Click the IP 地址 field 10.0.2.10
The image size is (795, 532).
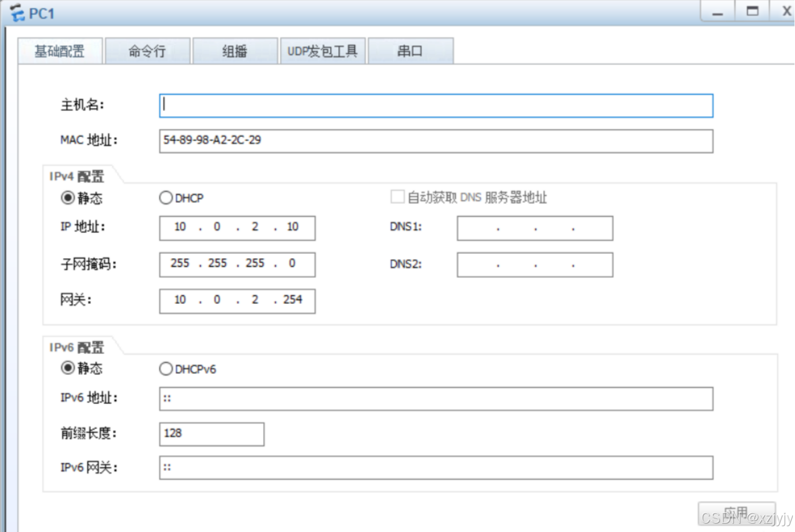pos(237,228)
